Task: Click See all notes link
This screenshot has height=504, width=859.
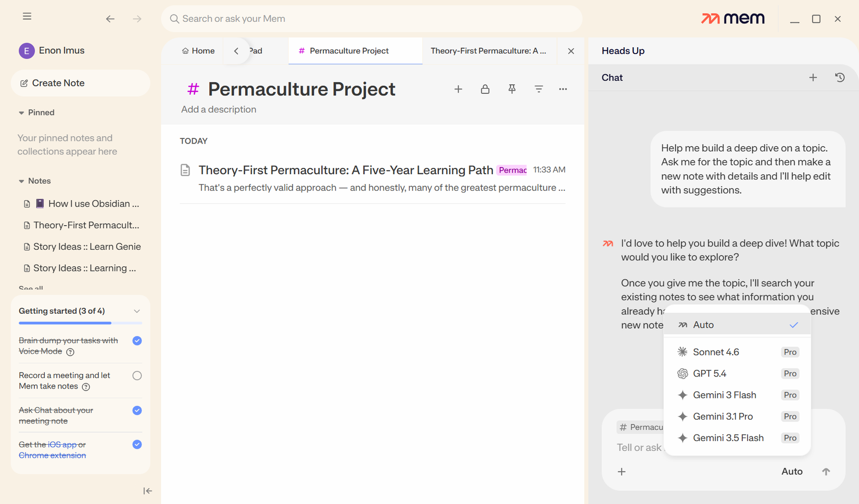Action: pos(31,289)
